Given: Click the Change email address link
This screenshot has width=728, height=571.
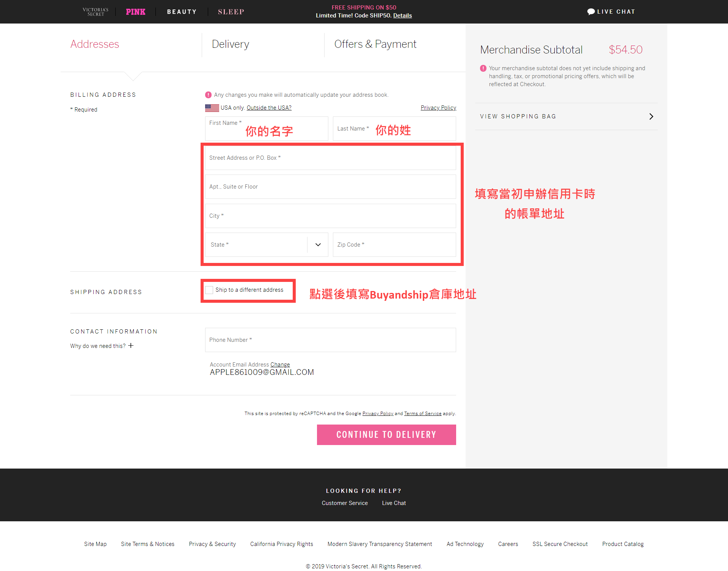Looking at the screenshot, I should (x=280, y=365).
